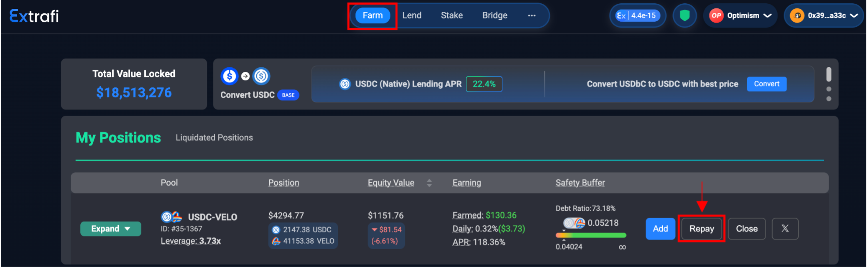The height and width of the screenshot is (270, 868).
Task: Click the arrow icon between USDC coins
Action: [x=245, y=76]
